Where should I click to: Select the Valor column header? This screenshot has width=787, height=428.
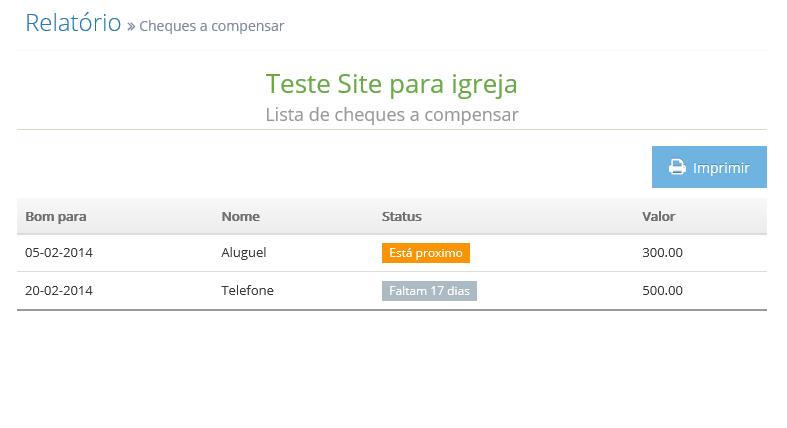click(659, 217)
